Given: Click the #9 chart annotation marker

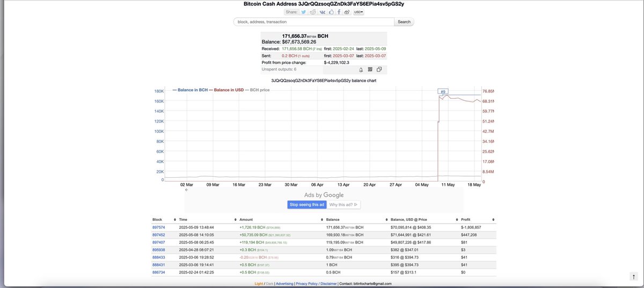Looking at the screenshot, I should [443, 92].
